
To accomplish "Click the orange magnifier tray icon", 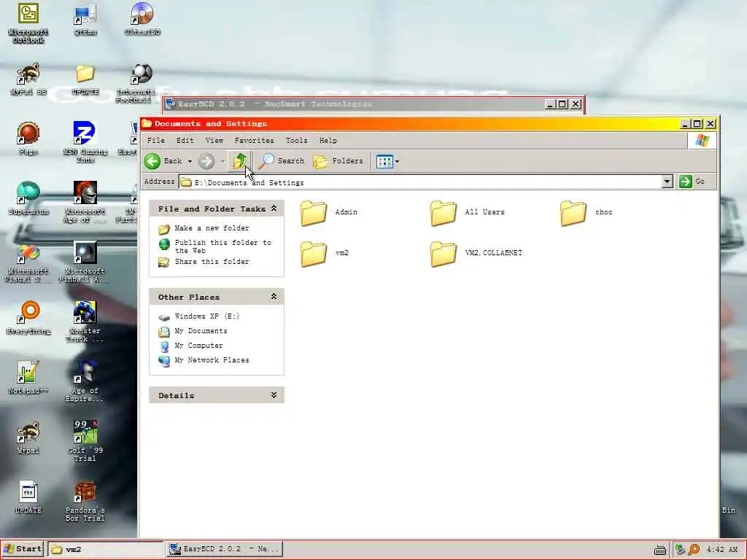I will pos(694,550).
